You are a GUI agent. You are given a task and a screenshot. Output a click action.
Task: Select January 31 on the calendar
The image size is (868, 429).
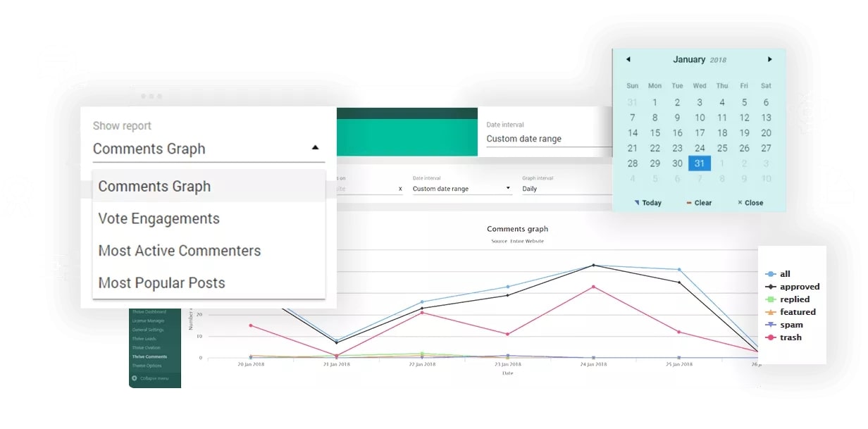[x=699, y=163]
